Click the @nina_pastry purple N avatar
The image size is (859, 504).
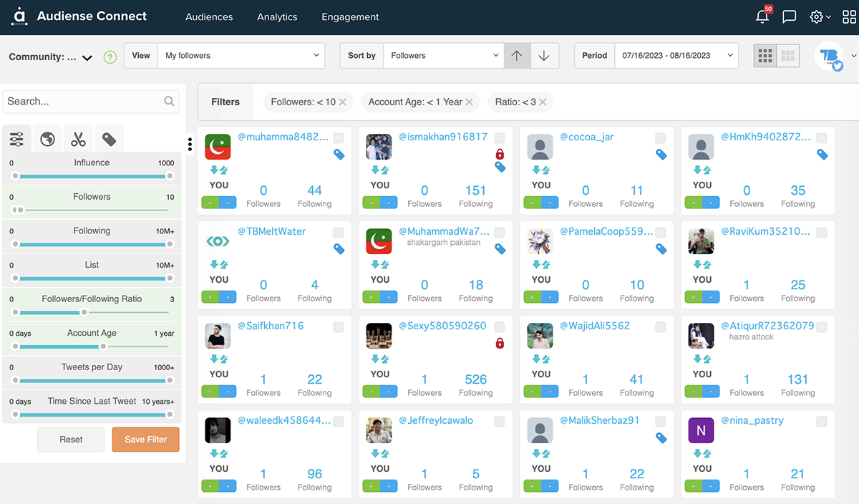click(701, 430)
